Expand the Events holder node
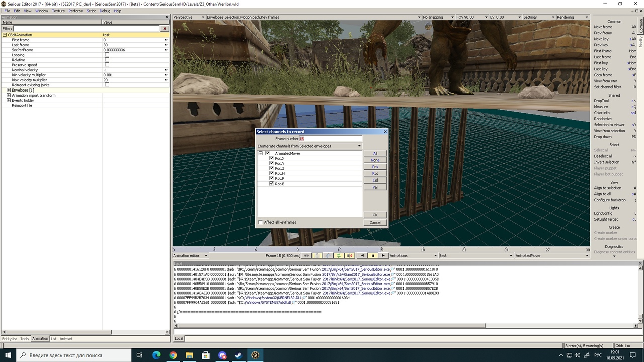The height and width of the screenshot is (362, 644). [x=9, y=100]
